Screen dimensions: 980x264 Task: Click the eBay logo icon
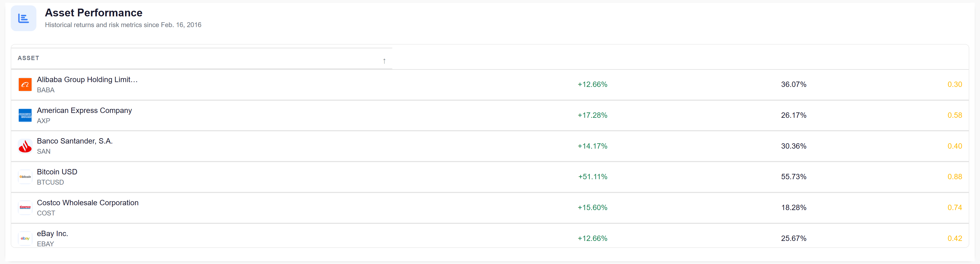(x=25, y=239)
